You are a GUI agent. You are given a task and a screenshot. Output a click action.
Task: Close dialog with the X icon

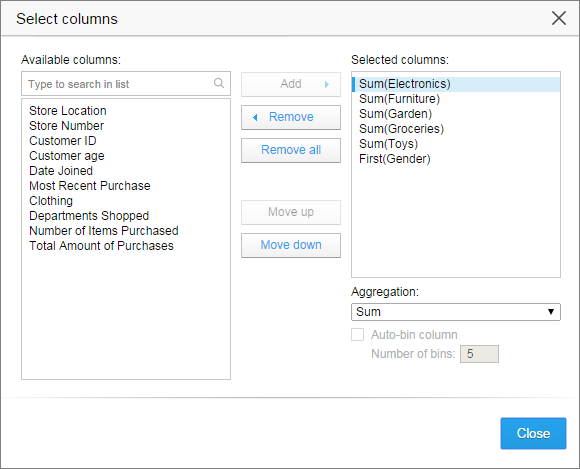point(559,18)
